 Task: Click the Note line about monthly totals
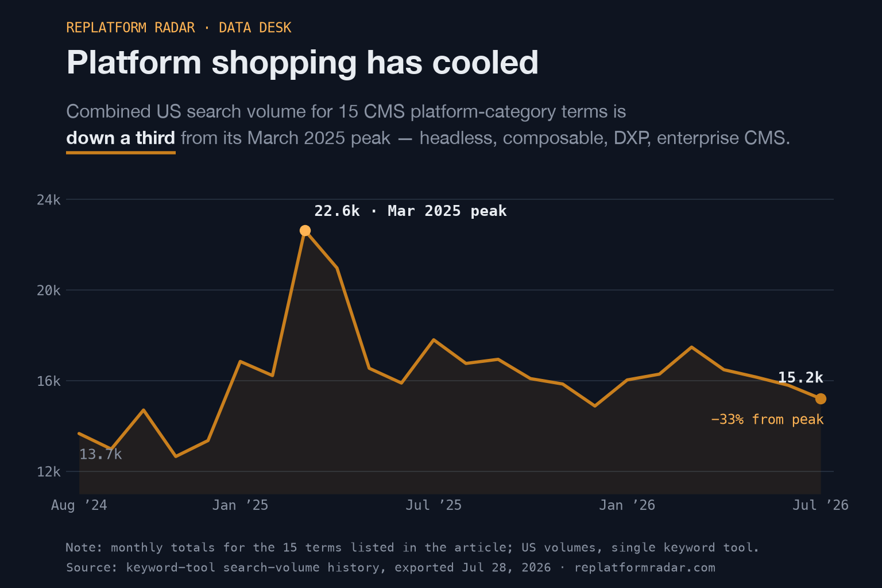412,547
